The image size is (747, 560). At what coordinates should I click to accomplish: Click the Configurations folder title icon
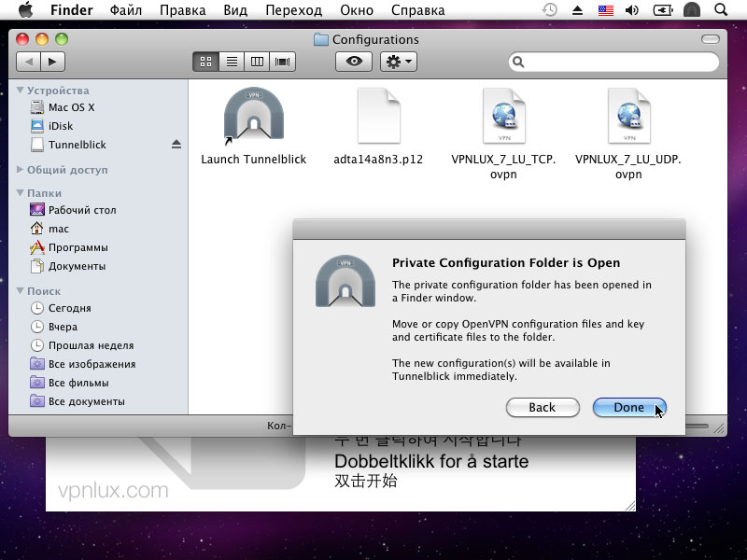point(321,39)
